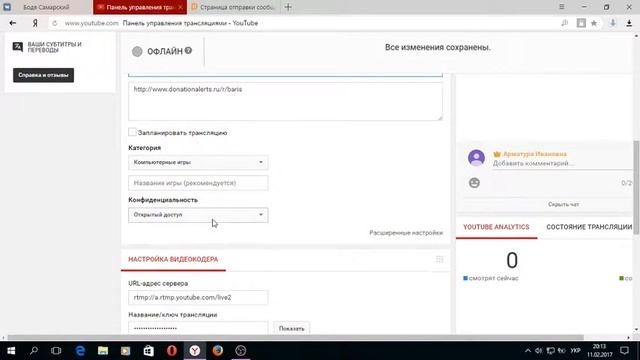Open OBS Studio from taskbar
The width and height of the screenshot is (640, 360).
point(240,351)
